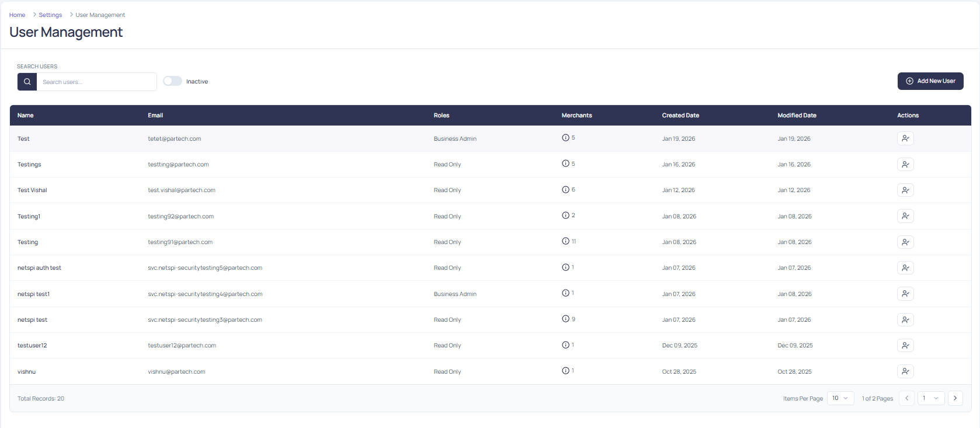Click the Merchants column header
The width and height of the screenshot is (980, 428).
pyautogui.click(x=577, y=116)
